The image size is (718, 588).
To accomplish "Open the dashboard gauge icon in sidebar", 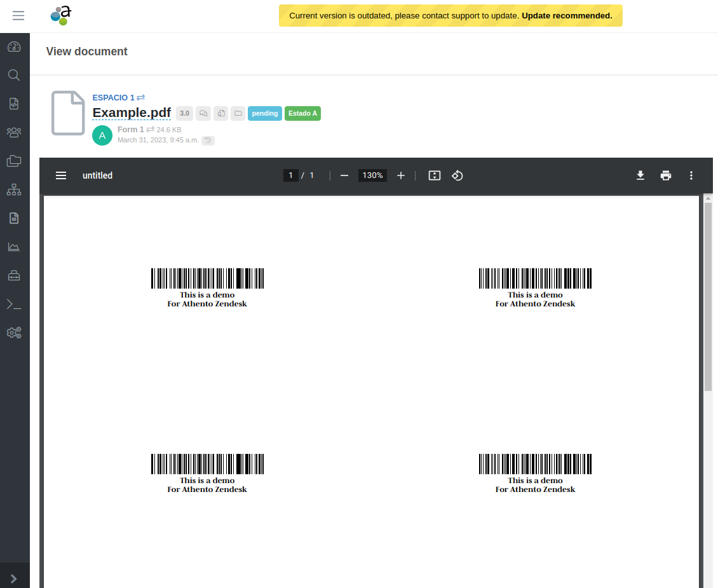I will pos(14,46).
